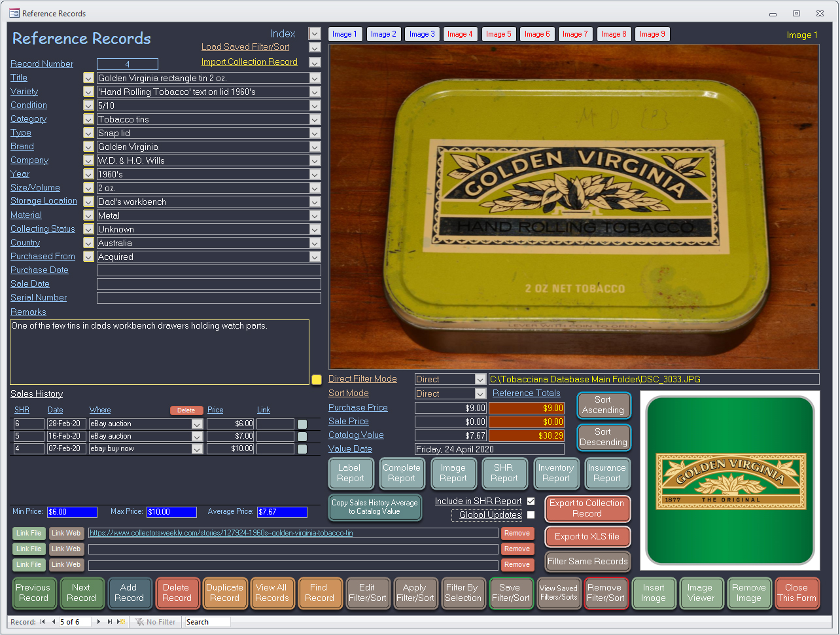Screen dimensions: 840x635
Task: Delete sales history entry using Delete button
Action: pos(186,410)
